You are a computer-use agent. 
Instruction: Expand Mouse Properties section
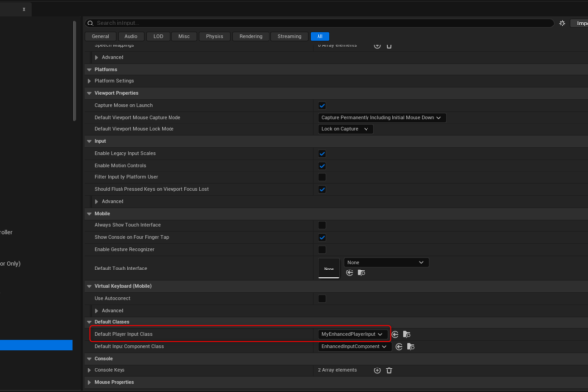89,382
